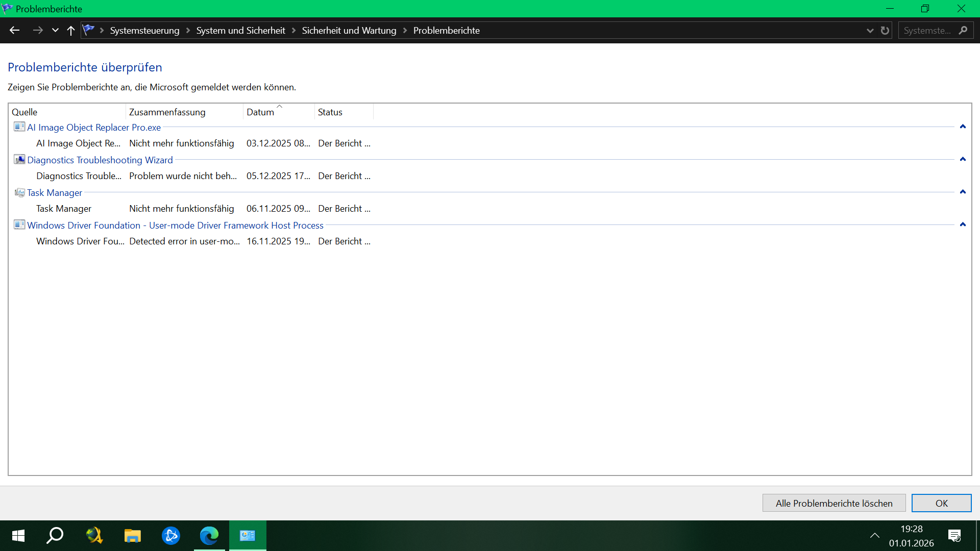Navigate to the Systemsteuerung breadcrumb

[x=144, y=31]
